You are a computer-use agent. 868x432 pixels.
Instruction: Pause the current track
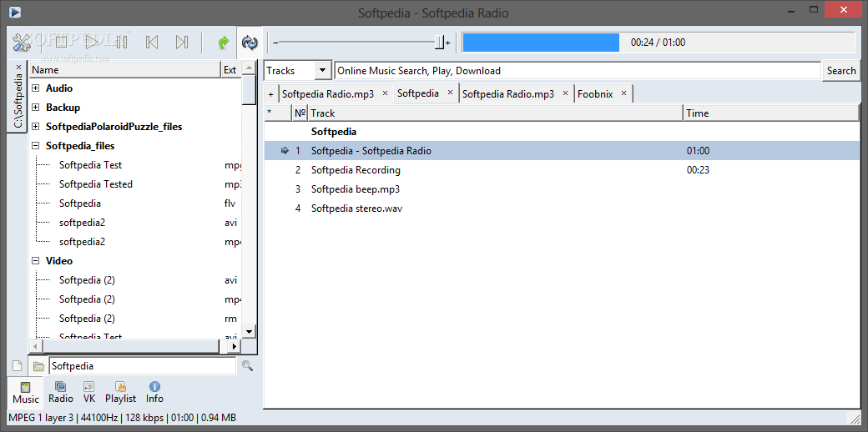pyautogui.click(x=122, y=42)
